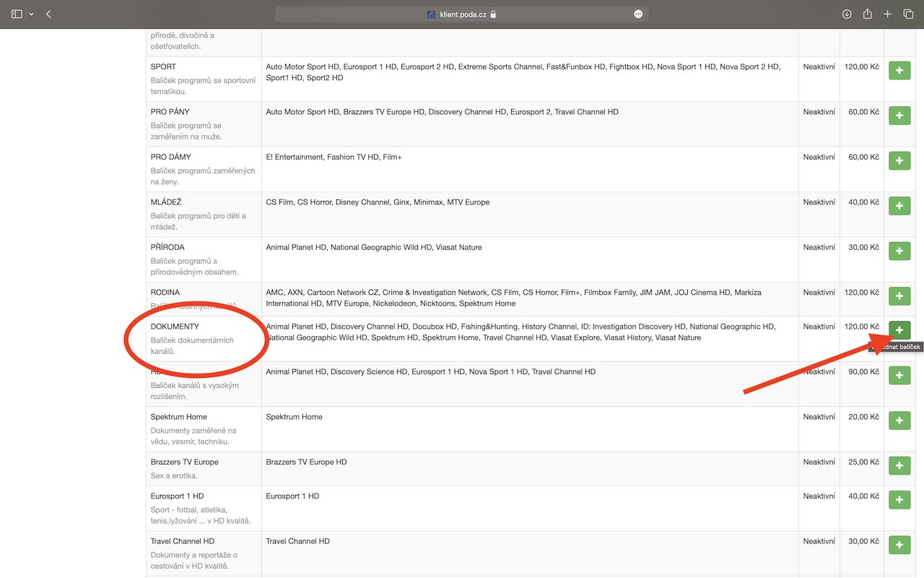Screen dimensions: 924x578
Task: Go back to previous page
Action: coord(48,14)
